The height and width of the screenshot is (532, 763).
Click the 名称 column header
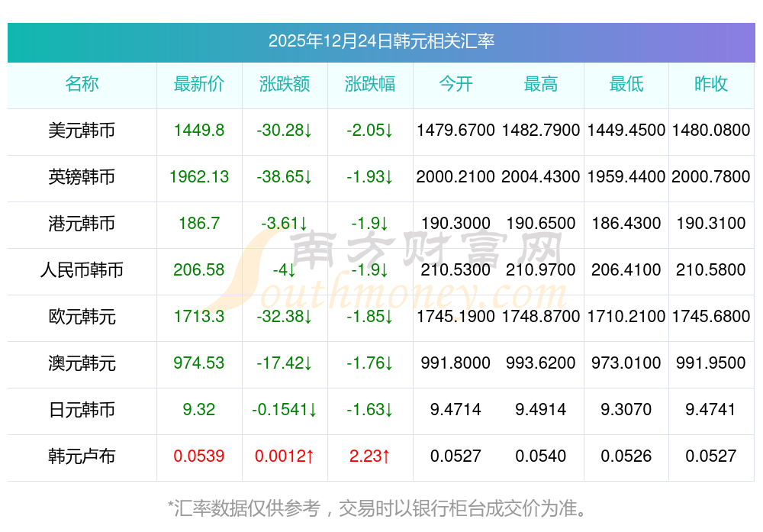click(x=82, y=85)
